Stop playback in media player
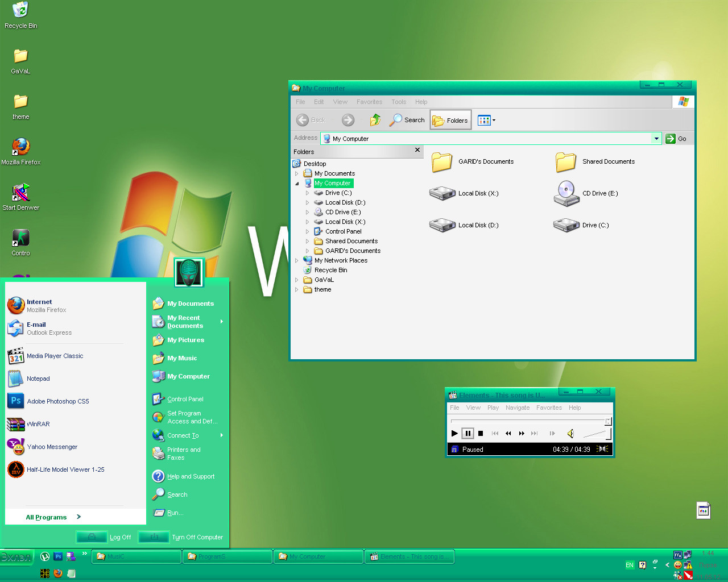This screenshot has width=728, height=582. (481, 434)
